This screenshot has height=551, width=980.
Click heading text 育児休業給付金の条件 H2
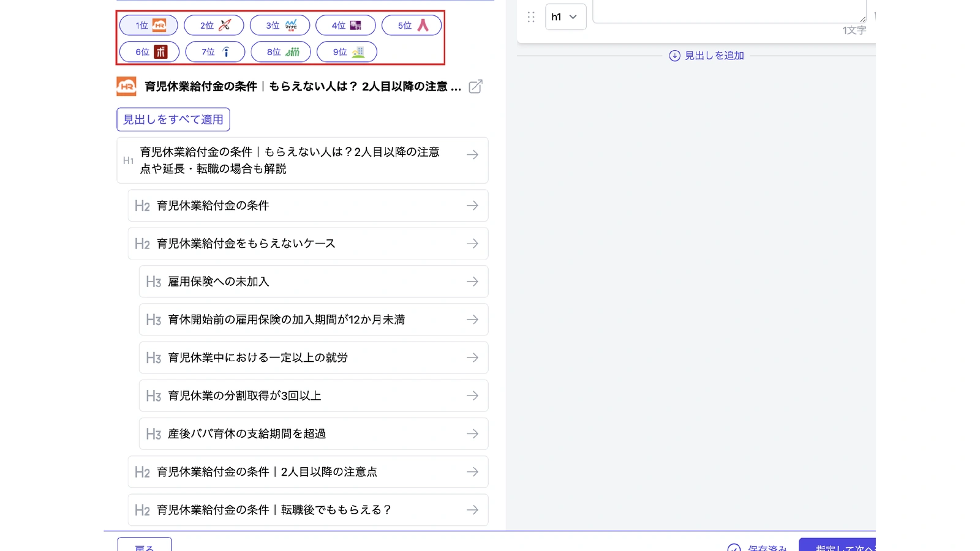pyautogui.click(x=213, y=206)
